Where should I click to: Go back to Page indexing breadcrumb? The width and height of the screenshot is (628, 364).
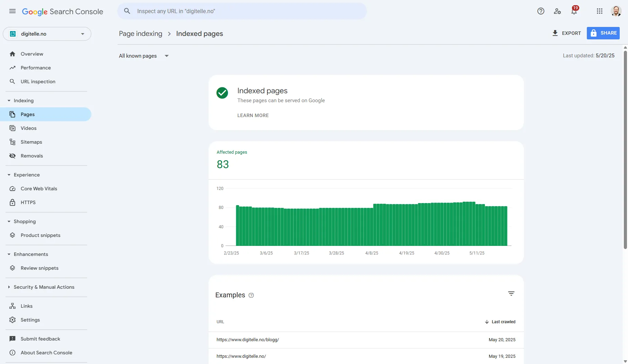click(x=140, y=33)
